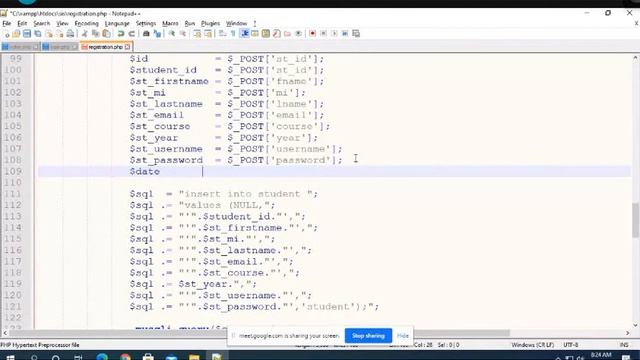
Task: Save the current file via toolbar
Action: click(x=27, y=33)
